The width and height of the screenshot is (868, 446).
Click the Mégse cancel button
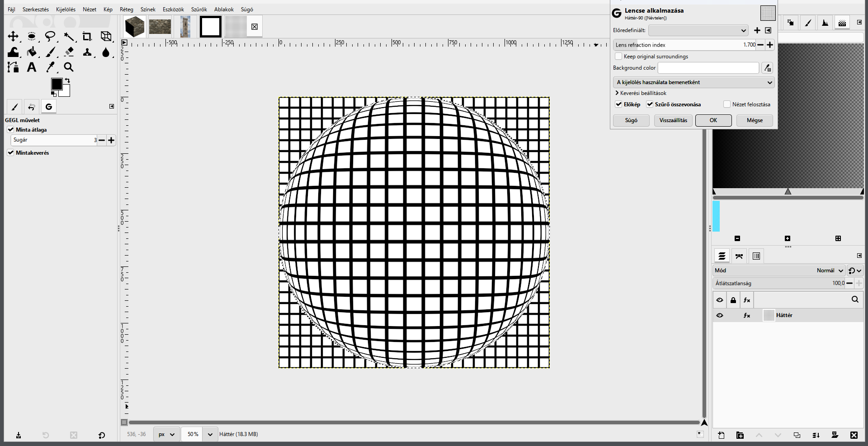755,120
